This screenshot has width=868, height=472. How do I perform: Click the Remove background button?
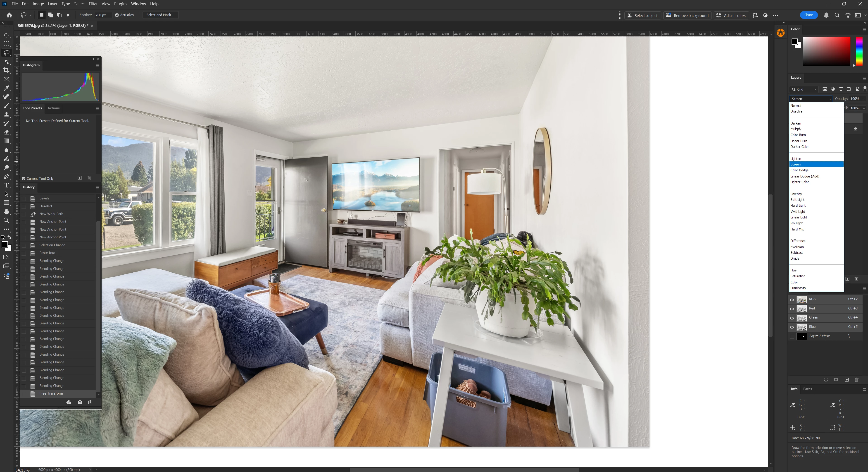pyautogui.click(x=687, y=16)
